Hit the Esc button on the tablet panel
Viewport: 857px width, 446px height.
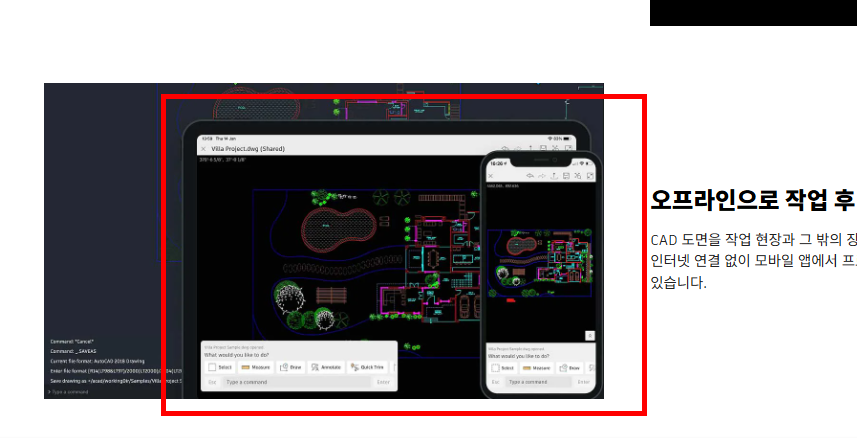213,382
